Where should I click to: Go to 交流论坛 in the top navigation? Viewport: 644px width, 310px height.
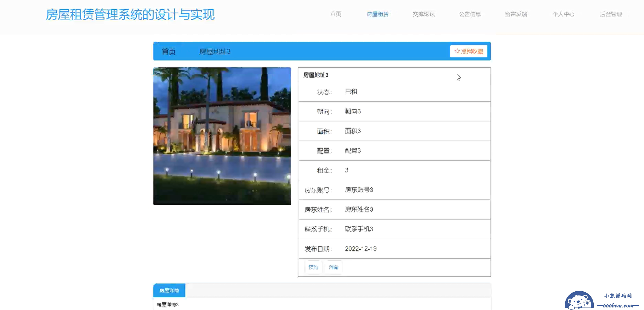[424, 14]
